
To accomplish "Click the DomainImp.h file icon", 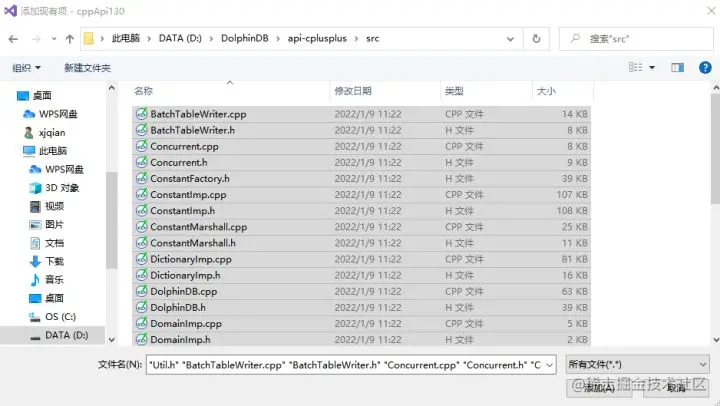I will point(142,339).
